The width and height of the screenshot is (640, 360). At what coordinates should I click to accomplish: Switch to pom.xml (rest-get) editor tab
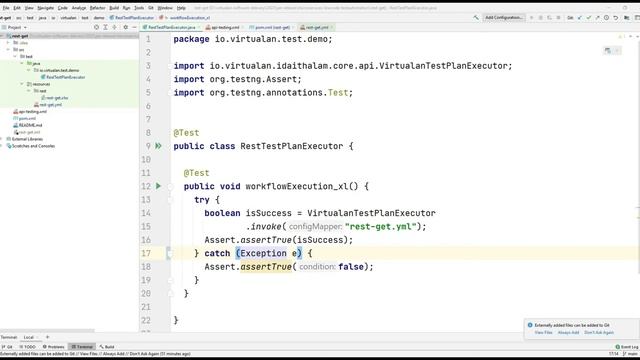coord(271,27)
